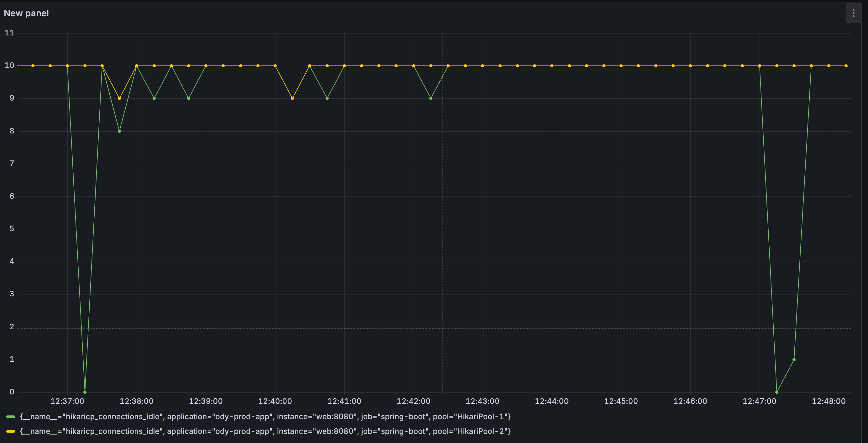The width and height of the screenshot is (868, 443).
Task: Click green data point at zero near 12:37
Action: pyautogui.click(x=85, y=392)
